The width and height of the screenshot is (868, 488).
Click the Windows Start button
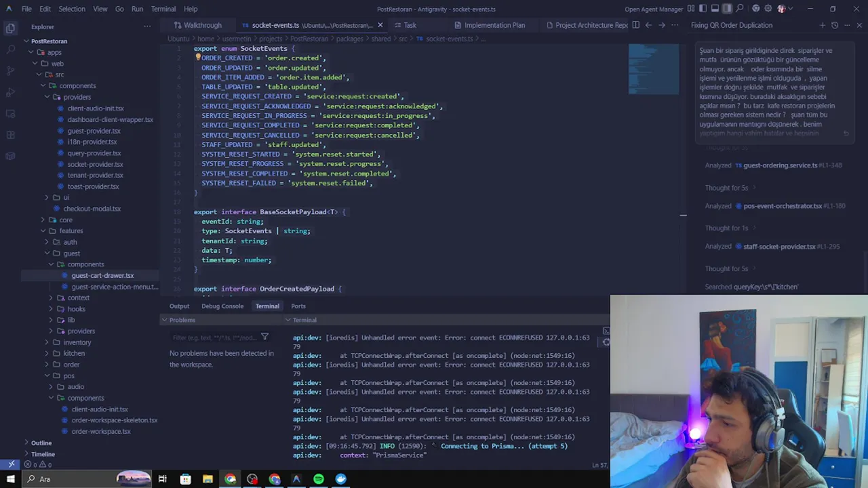point(10,479)
